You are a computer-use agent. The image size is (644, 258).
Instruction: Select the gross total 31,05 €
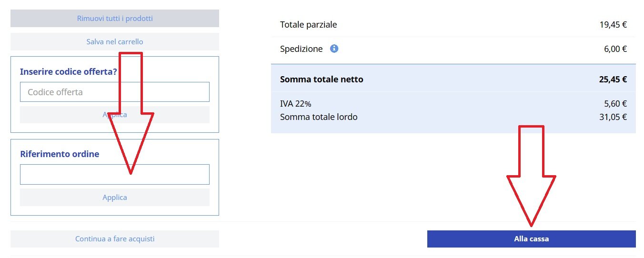click(613, 117)
